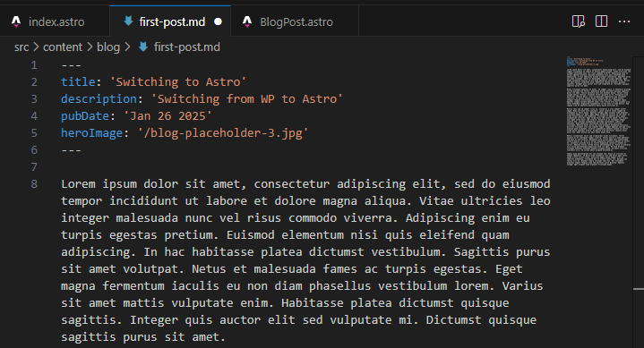The height and width of the screenshot is (348, 644).
Task: Click the Astro icon on index.astro tab
Action: (16, 21)
